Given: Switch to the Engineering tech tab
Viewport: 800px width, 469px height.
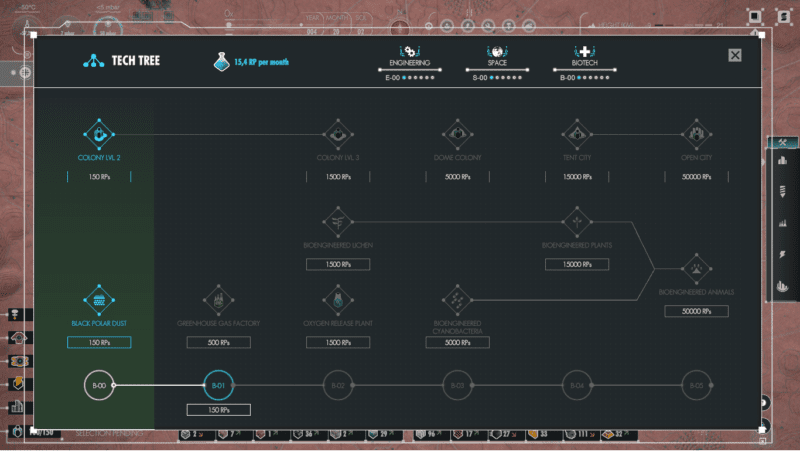Looking at the screenshot, I should click(x=408, y=56).
